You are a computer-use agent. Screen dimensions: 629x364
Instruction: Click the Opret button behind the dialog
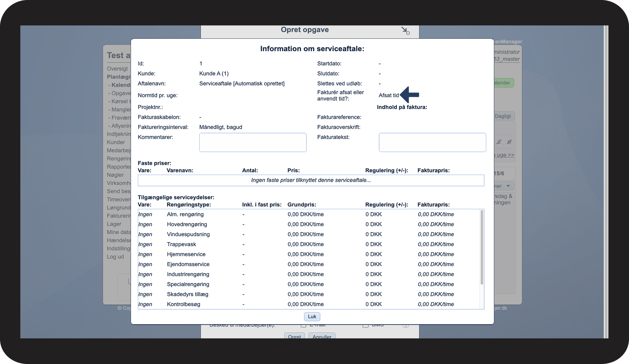point(294,336)
